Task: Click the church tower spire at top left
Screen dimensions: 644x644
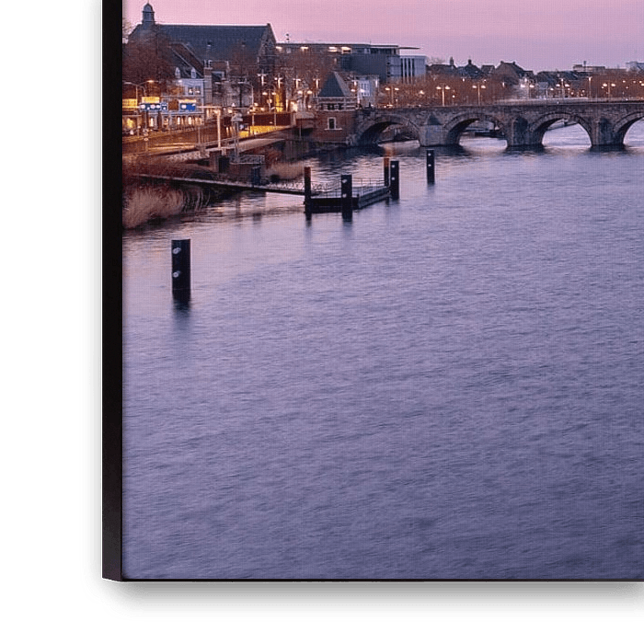Action: [147, 15]
